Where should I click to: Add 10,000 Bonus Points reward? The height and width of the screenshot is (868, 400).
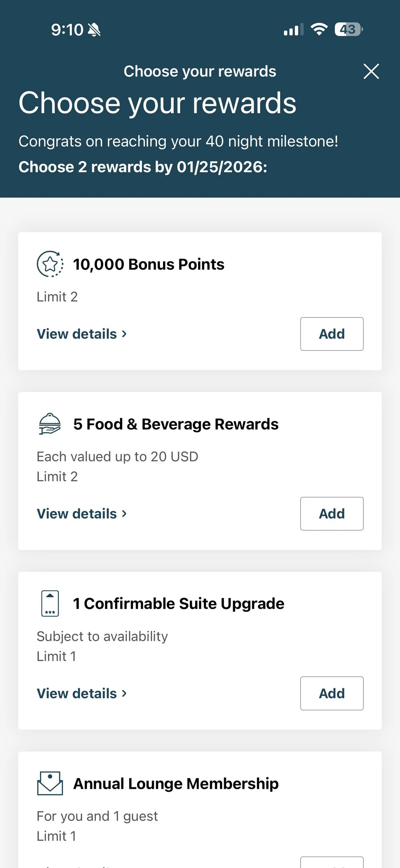[x=331, y=334]
